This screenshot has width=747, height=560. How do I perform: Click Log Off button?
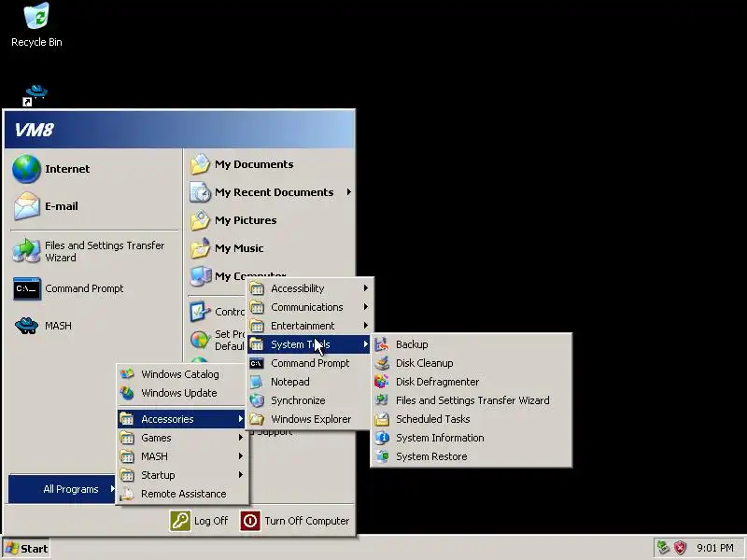pyautogui.click(x=199, y=521)
